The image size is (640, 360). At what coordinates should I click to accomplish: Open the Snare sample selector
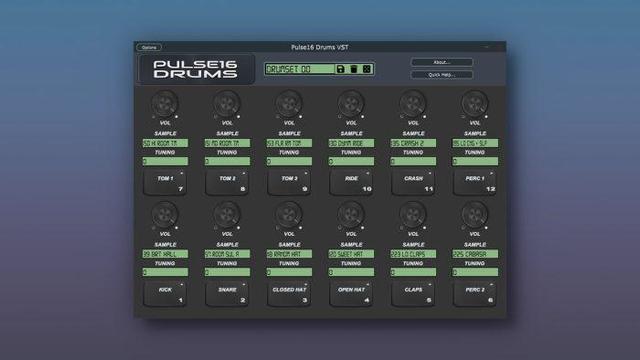point(227,254)
